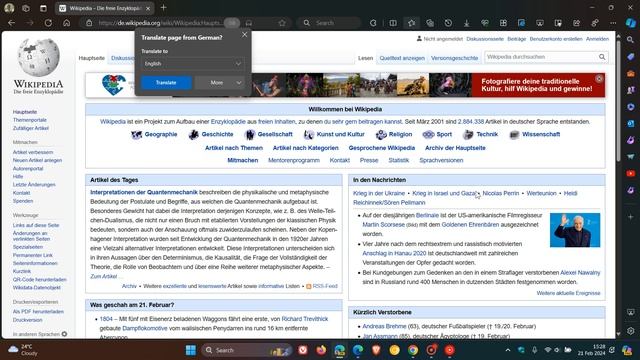Screen dimensions: 640x360
Task: Open a new browser tab
Action: 163,7
